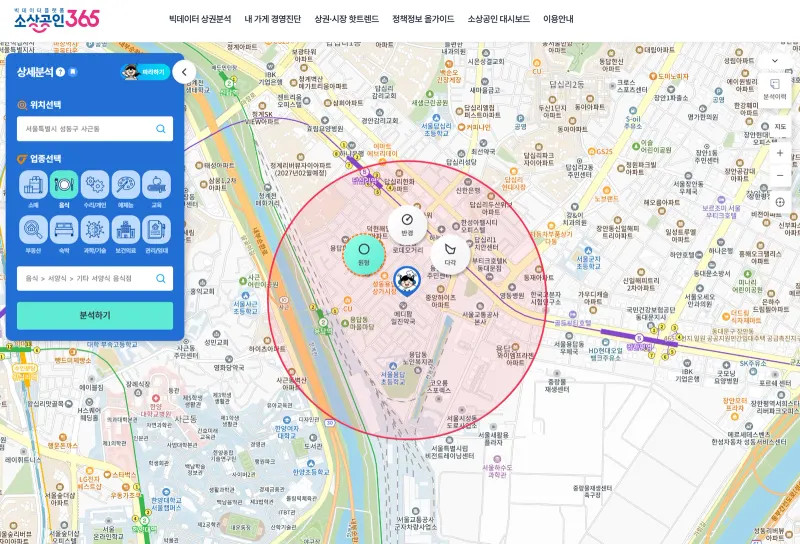
Task: Click the search icon in the location field
Action: point(161,129)
